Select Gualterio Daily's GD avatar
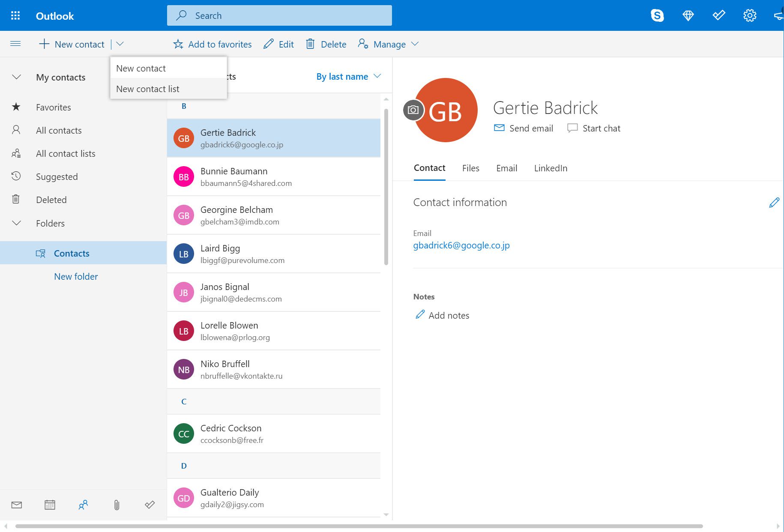 pyautogui.click(x=184, y=498)
